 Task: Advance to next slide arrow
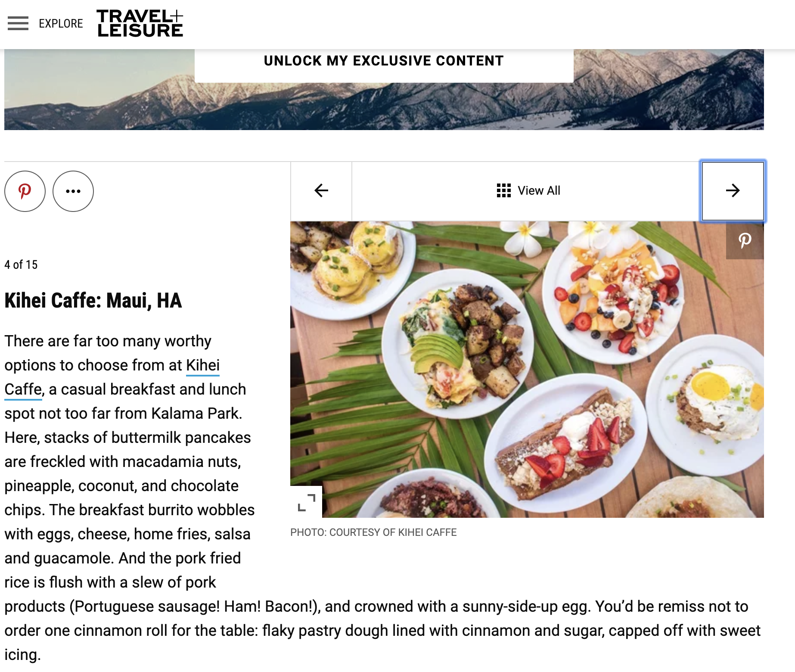click(733, 191)
